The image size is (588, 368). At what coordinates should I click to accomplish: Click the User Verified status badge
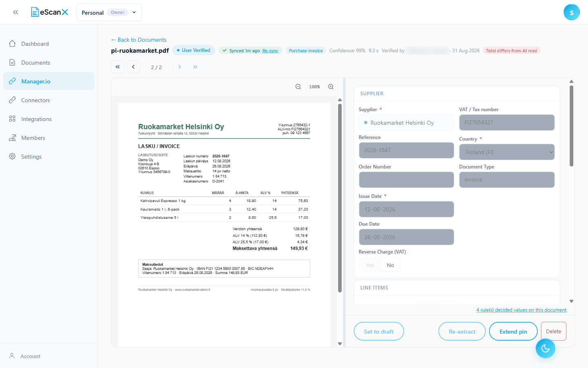tap(194, 50)
